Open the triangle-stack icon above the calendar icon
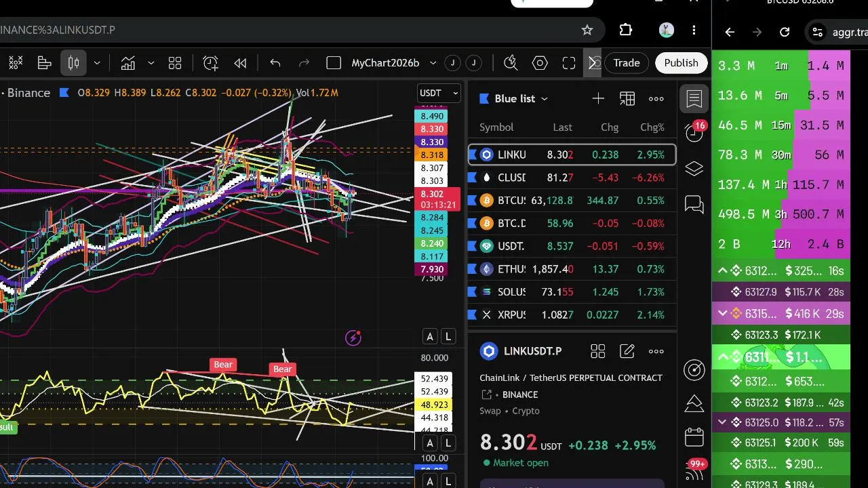 694,403
